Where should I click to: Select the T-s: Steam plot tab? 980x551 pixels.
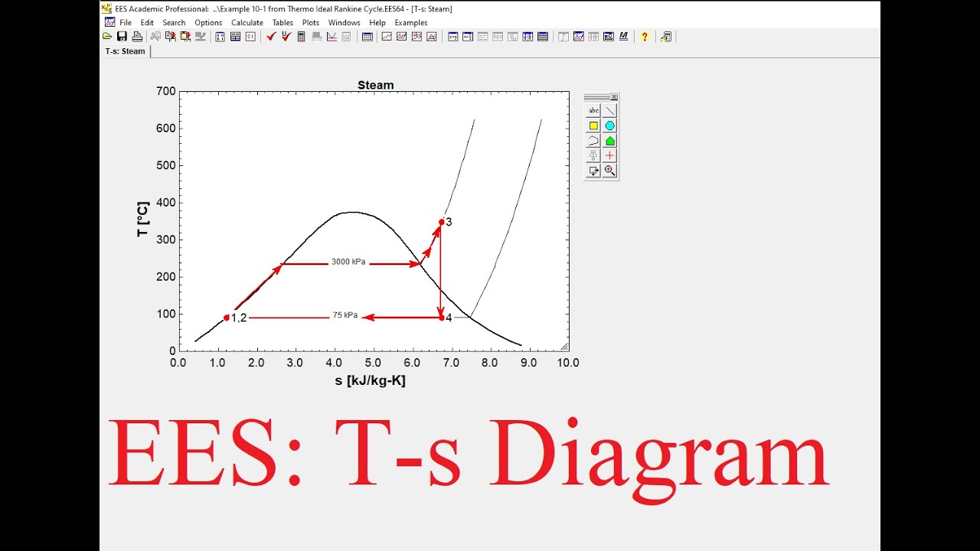tap(125, 51)
